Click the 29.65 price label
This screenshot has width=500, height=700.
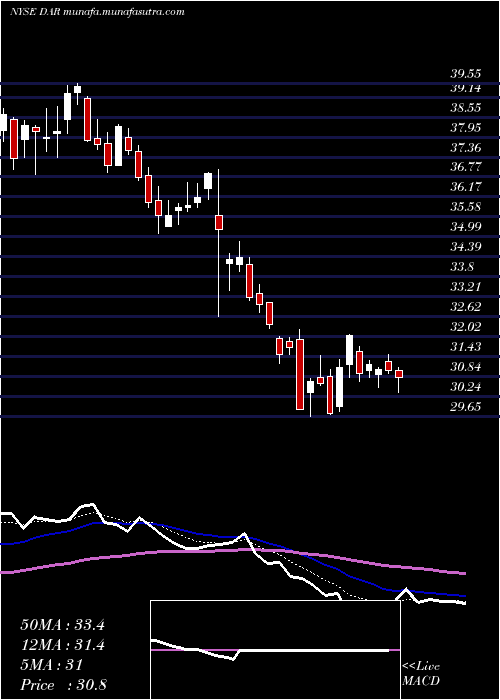465,407
